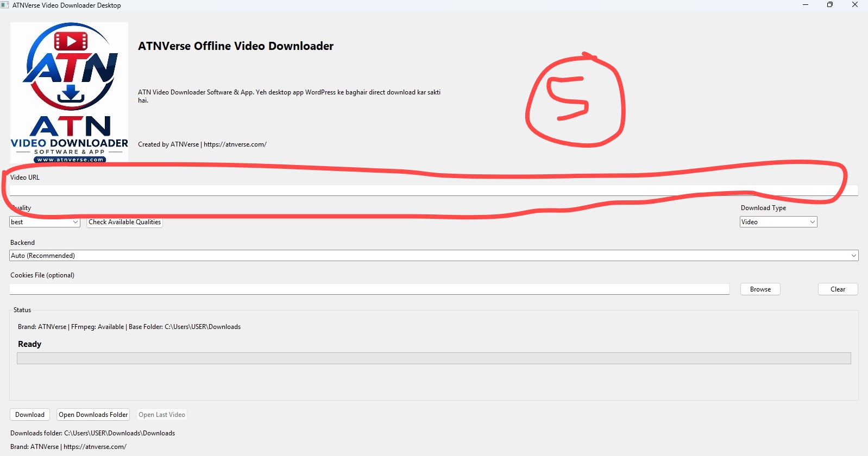
Task: Open the Quality dropdown set to best
Action: point(45,222)
